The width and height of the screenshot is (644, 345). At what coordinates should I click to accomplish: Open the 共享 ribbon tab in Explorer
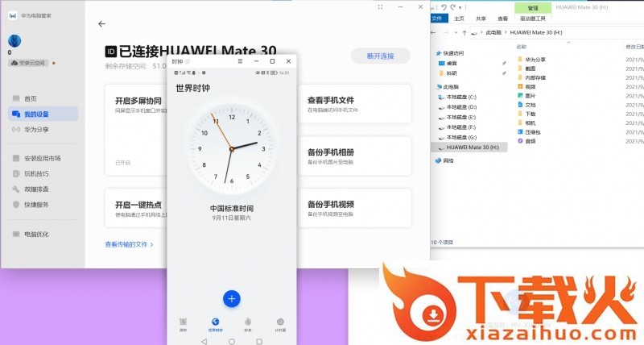pos(481,19)
